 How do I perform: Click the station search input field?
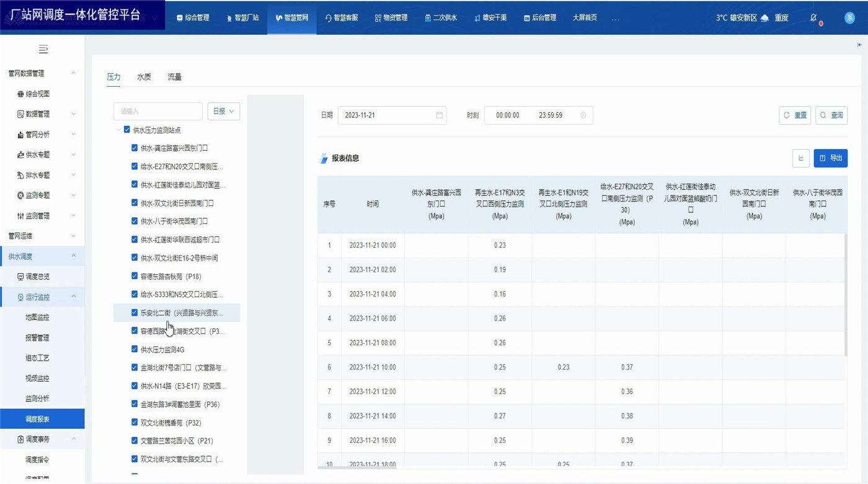tap(157, 112)
